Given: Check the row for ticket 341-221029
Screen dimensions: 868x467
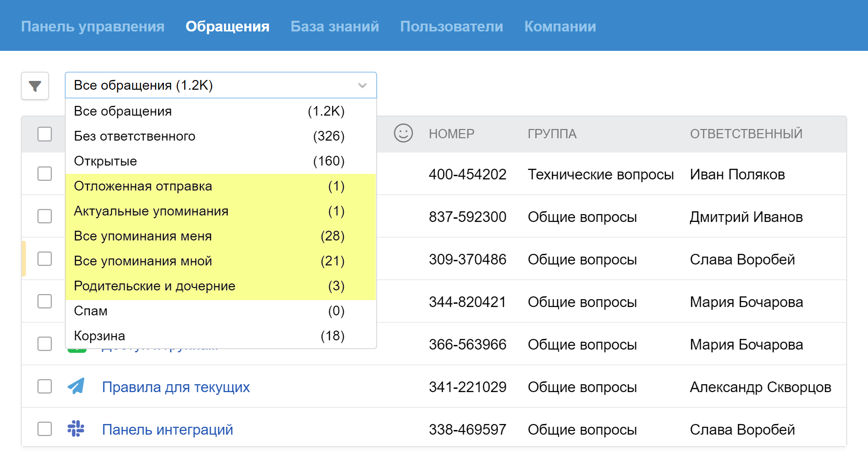Looking at the screenshot, I should 44,387.
